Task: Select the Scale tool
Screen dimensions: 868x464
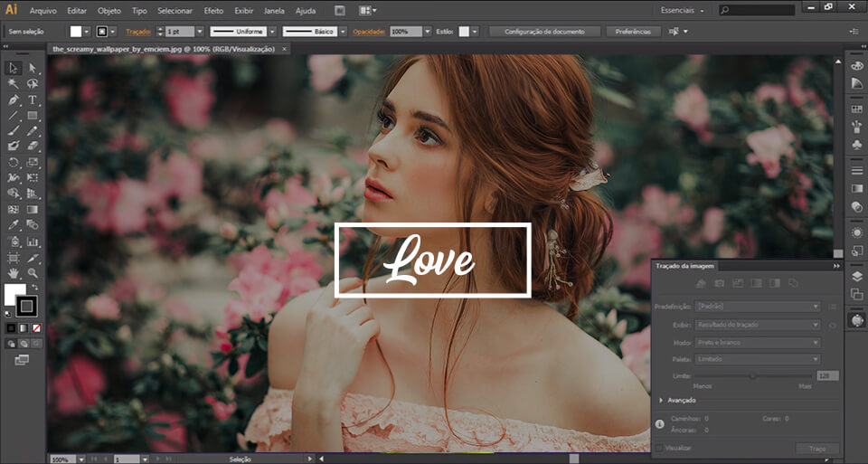Action: (x=33, y=162)
